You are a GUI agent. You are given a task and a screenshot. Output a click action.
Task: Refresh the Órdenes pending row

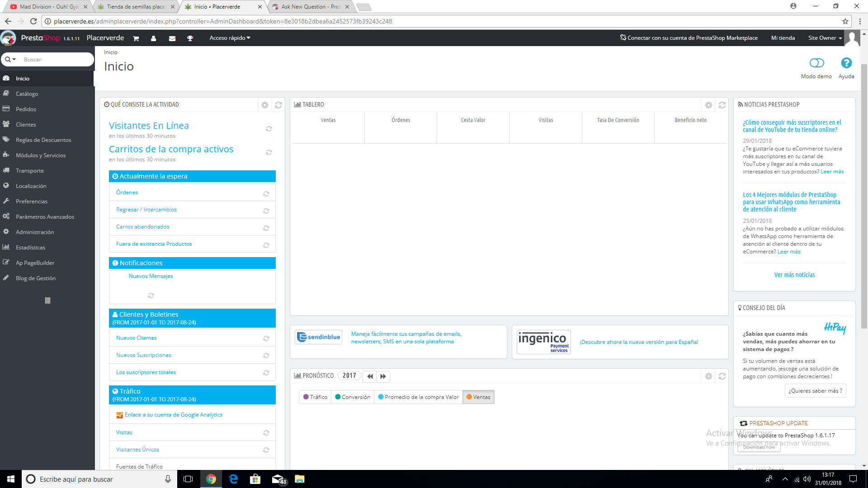click(266, 193)
